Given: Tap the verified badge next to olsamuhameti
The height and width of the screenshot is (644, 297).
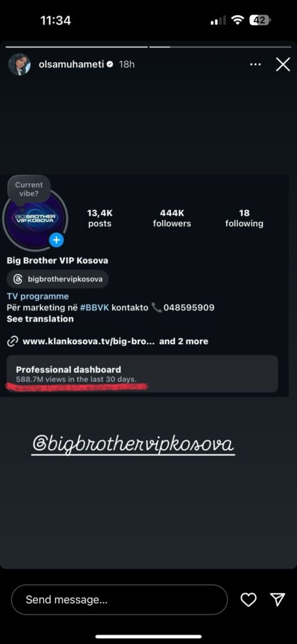Looking at the screenshot, I should 110,65.
